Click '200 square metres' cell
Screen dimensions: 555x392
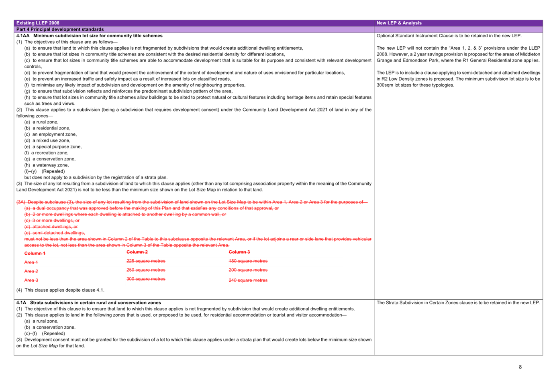[248, 270]
